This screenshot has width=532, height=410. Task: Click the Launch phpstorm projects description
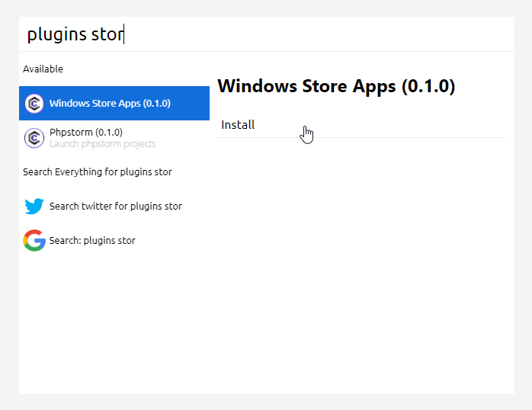click(102, 144)
